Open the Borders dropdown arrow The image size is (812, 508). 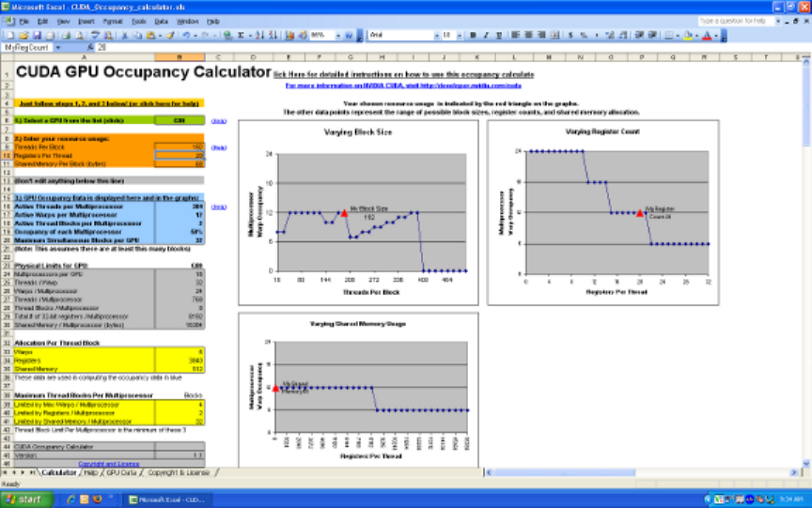click(678, 35)
